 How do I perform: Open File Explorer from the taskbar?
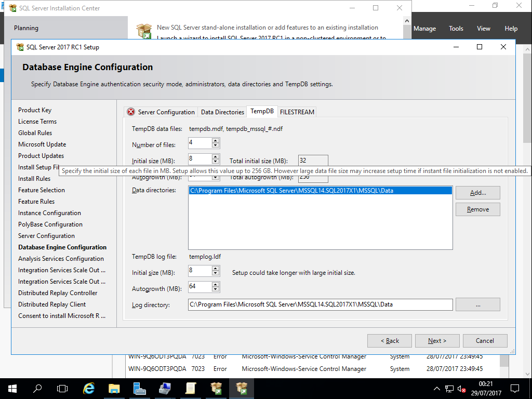114,388
